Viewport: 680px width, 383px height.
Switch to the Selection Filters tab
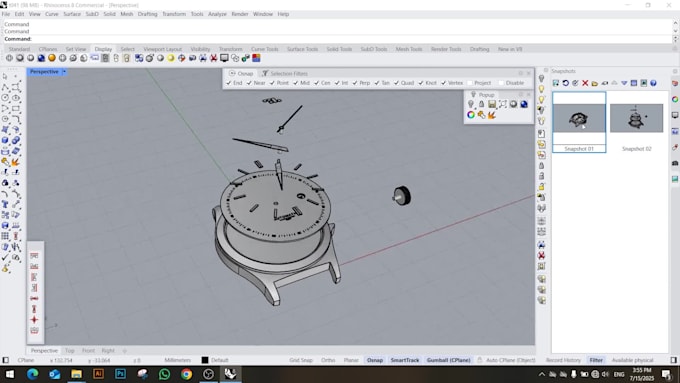pyautogui.click(x=285, y=73)
